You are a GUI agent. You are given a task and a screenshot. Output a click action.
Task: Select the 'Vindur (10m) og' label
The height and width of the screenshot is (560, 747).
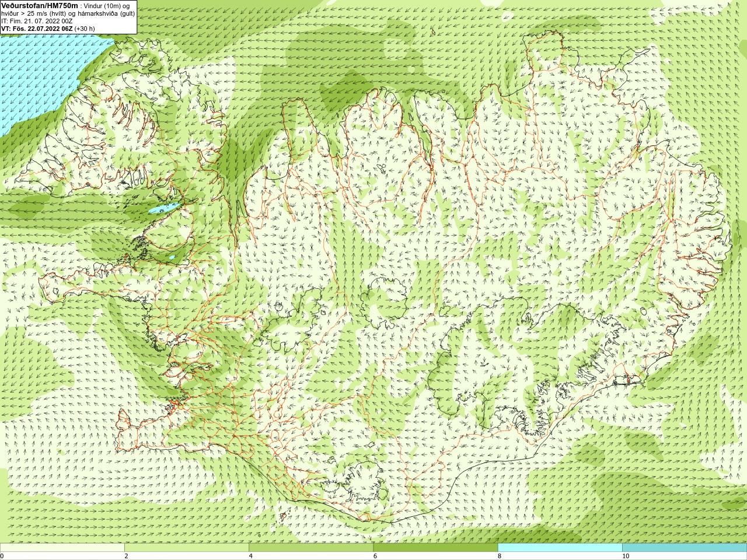(107, 6)
